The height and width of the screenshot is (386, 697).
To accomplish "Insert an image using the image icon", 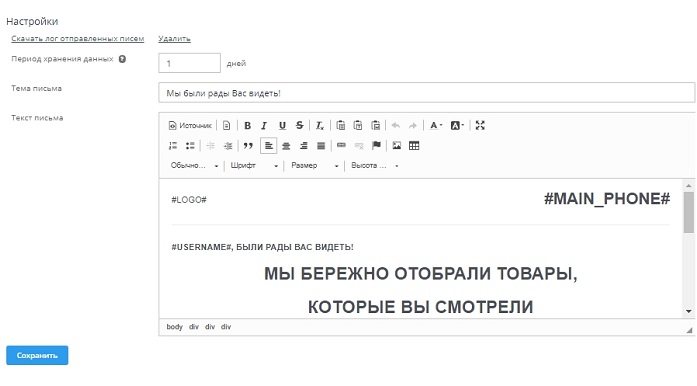I will (397, 145).
